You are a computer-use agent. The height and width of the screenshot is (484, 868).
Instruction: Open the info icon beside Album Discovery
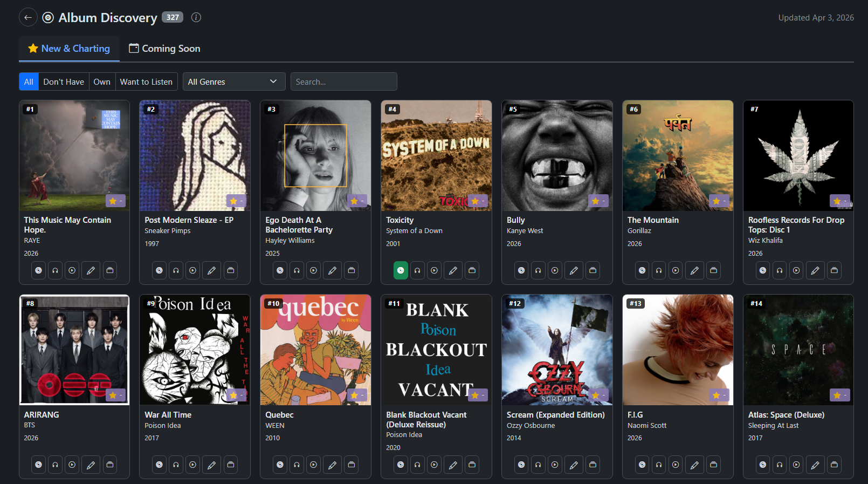click(196, 17)
